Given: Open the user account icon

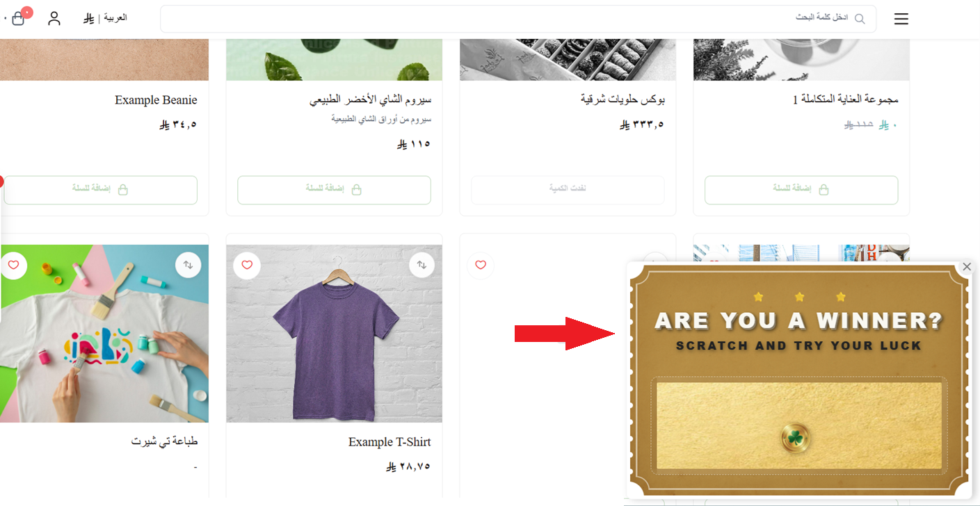Looking at the screenshot, I should coord(54,18).
